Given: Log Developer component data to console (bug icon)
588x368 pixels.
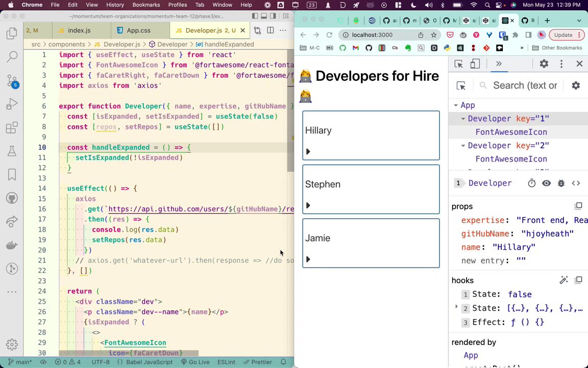Looking at the screenshot, I should [561, 183].
